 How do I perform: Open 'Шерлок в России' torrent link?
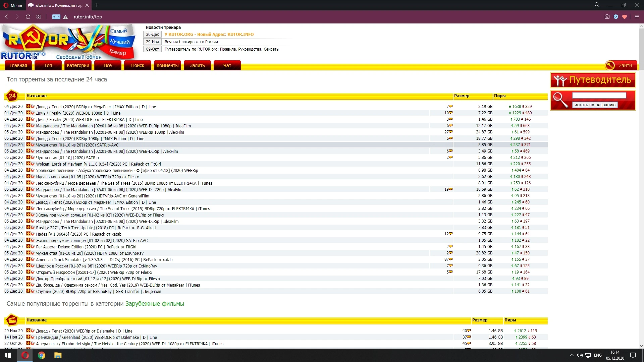(97, 266)
